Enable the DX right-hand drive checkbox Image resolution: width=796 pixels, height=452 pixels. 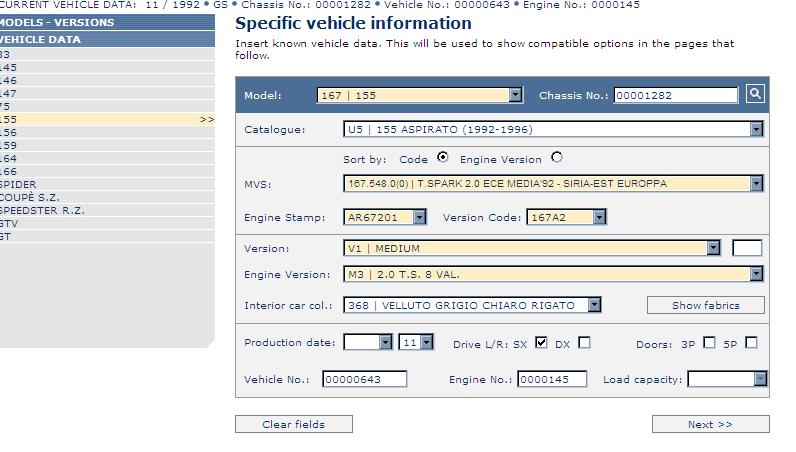(x=584, y=343)
